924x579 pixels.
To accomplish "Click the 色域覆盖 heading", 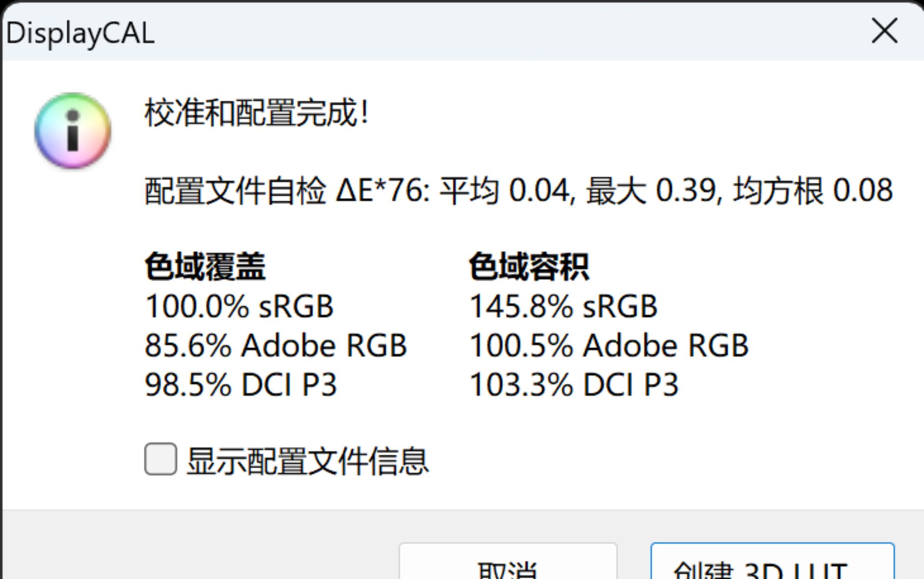I will 205,266.
